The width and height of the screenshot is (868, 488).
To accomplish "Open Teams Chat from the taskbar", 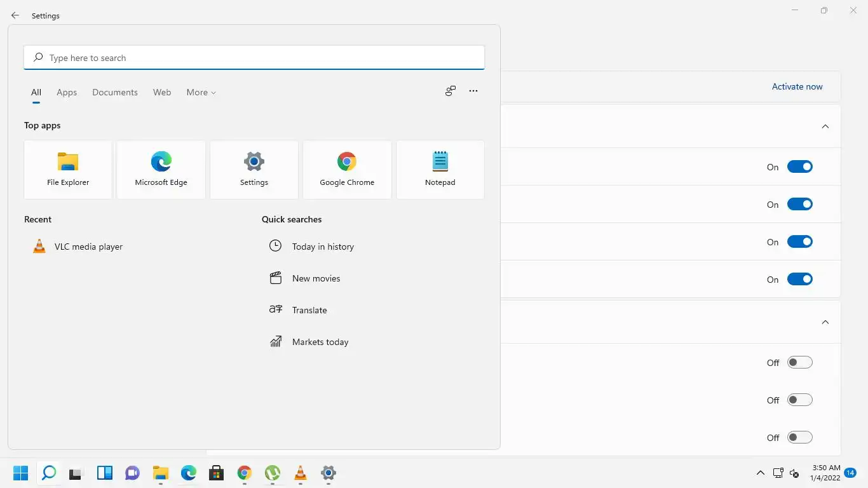I will tap(132, 473).
